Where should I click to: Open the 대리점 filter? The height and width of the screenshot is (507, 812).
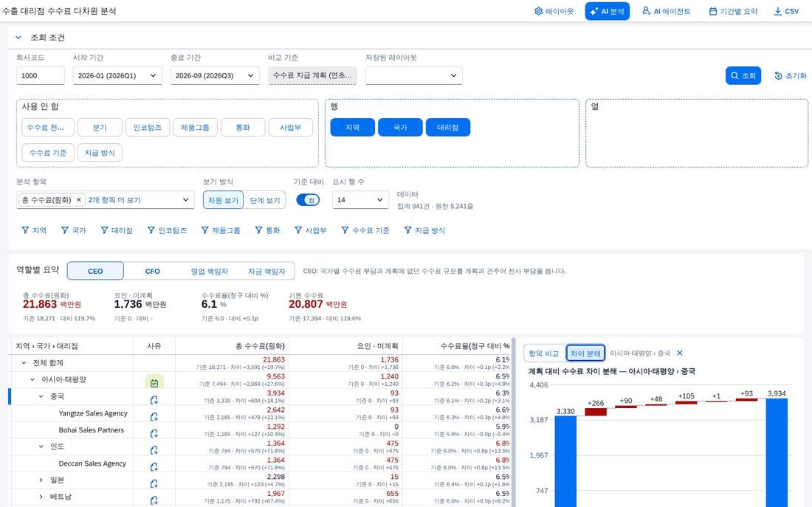(117, 230)
